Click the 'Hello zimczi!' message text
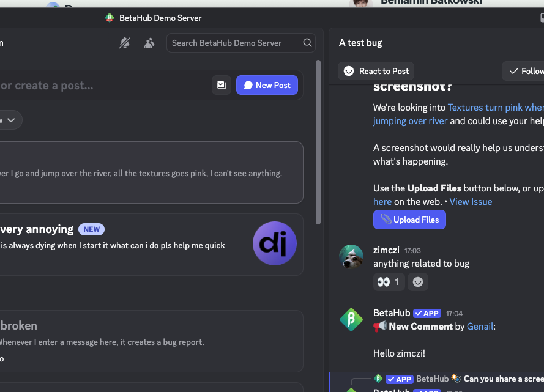This screenshot has height=392, width=544. pyautogui.click(x=399, y=353)
